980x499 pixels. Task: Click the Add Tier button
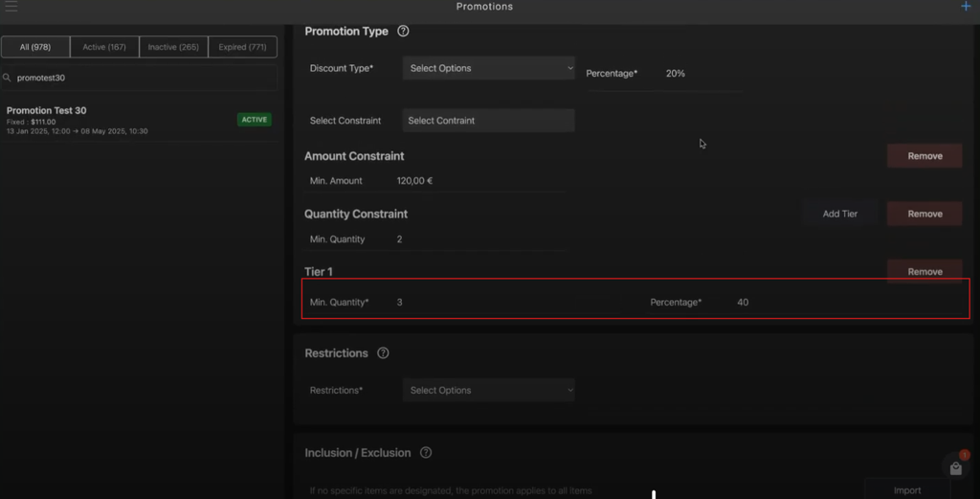(840, 214)
